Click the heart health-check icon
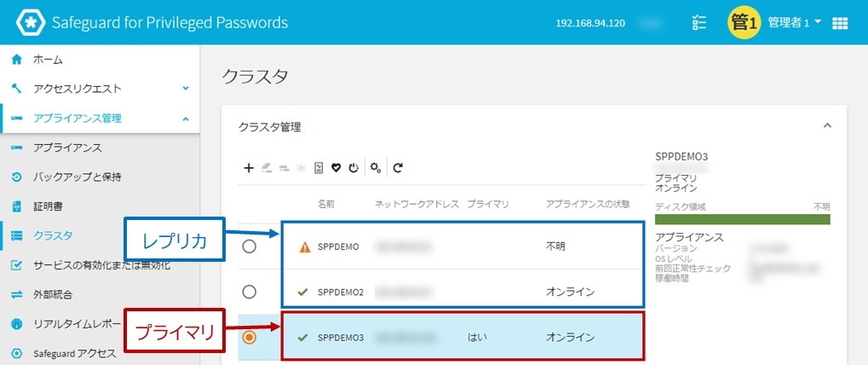Screen dimensions: 868x365 [x=336, y=168]
